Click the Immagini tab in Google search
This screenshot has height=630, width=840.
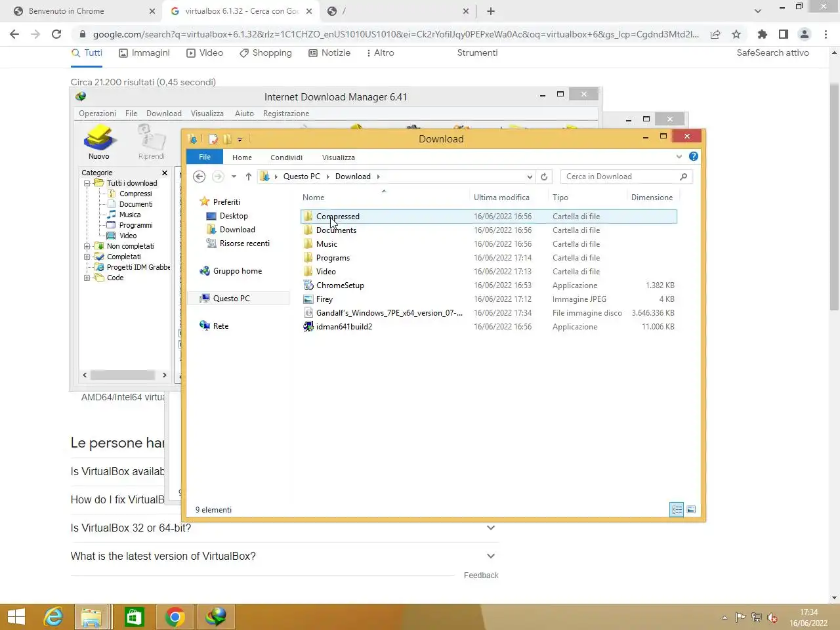click(x=144, y=52)
